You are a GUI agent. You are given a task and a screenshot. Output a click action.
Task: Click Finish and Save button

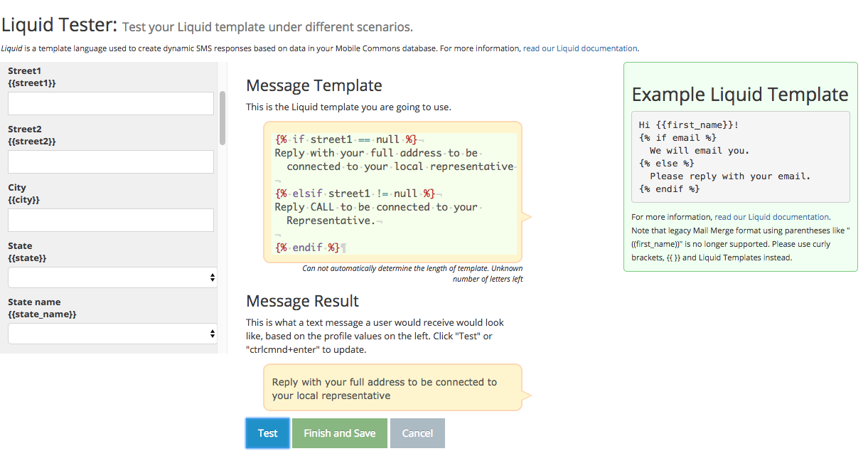[x=339, y=433]
